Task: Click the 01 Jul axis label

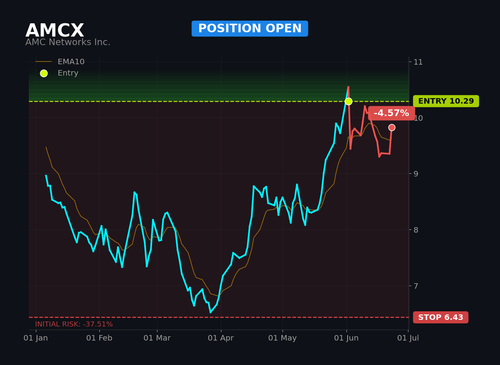Action: click(408, 338)
